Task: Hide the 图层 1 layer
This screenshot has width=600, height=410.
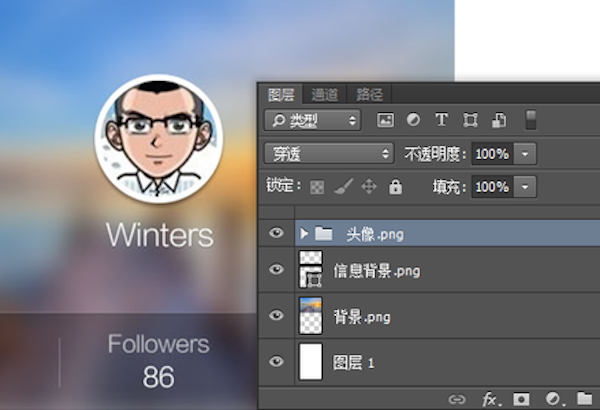Action: [x=276, y=361]
